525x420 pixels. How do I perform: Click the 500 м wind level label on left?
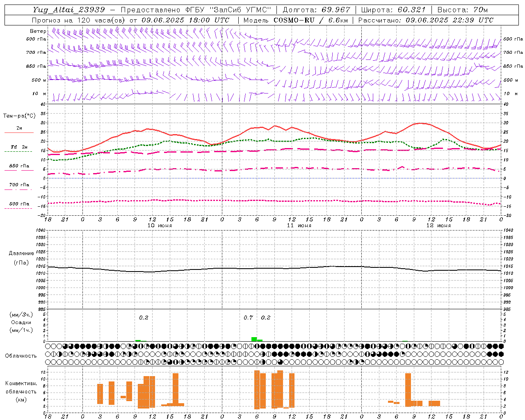pyautogui.click(x=39, y=80)
